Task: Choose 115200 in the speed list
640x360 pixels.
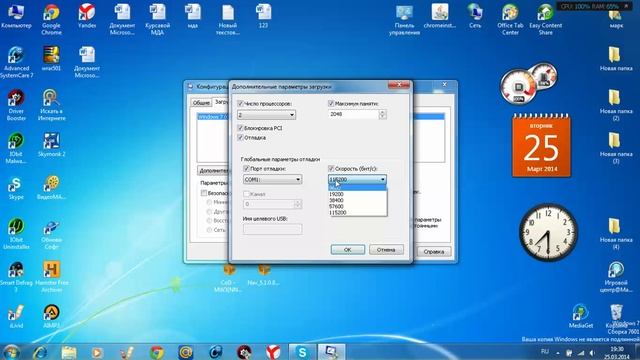Action: tap(358, 213)
